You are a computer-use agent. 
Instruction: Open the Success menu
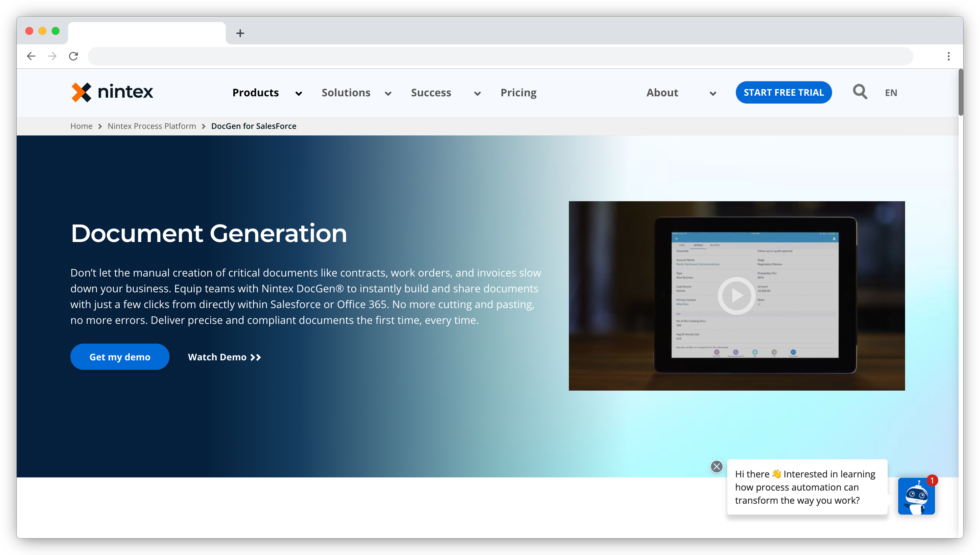tap(431, 93)
